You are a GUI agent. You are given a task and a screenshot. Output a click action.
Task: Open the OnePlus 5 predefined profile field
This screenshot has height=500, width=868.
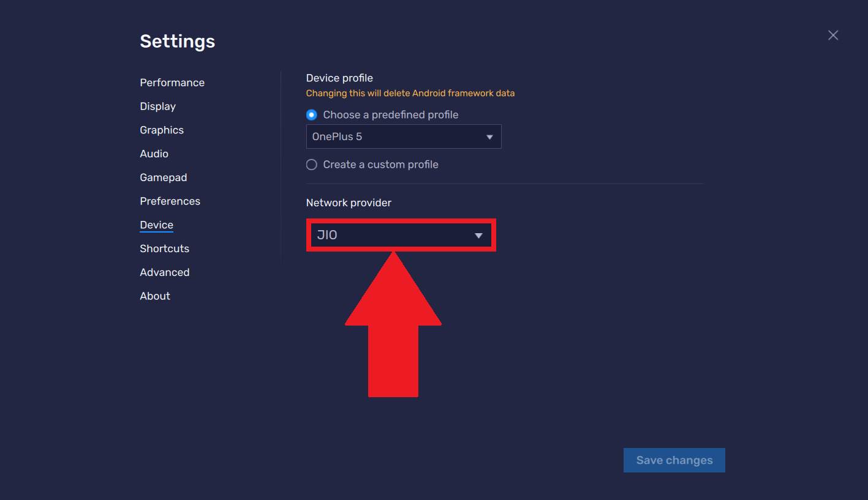pyautogui.click(x=395, y=137)
